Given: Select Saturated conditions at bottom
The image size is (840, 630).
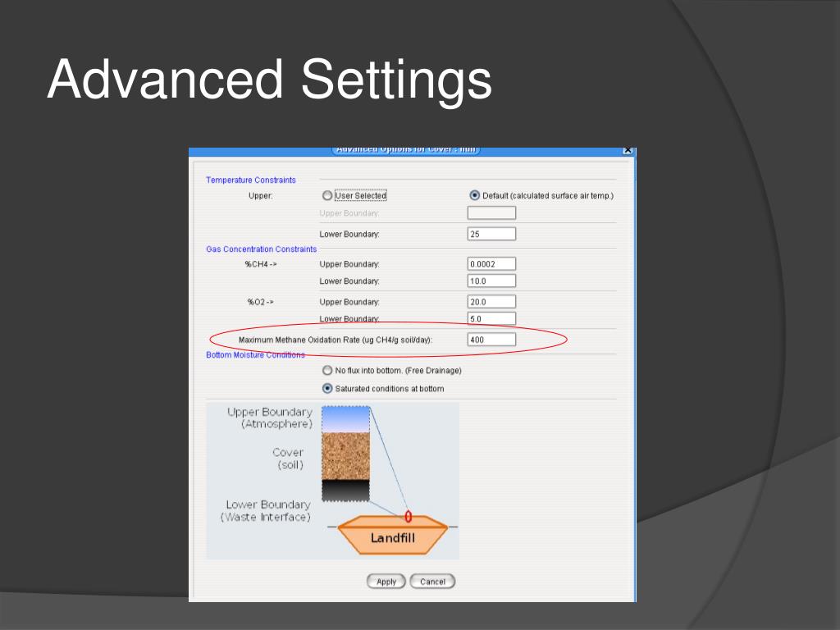Looking at the screenshot, I should point(327,388).
